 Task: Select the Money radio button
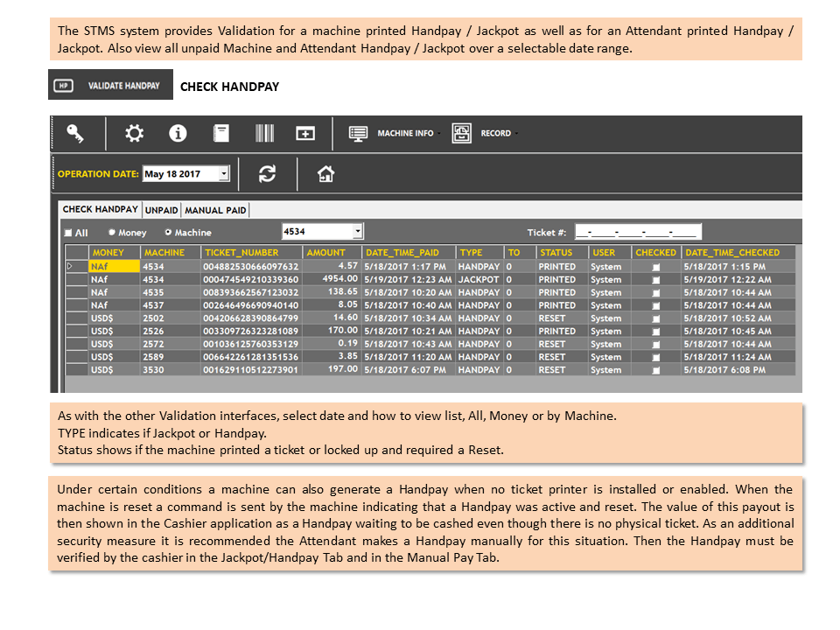[111, 233]
